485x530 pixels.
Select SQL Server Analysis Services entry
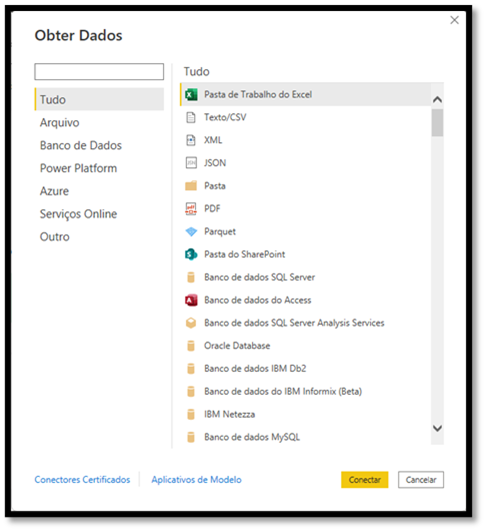294,323
